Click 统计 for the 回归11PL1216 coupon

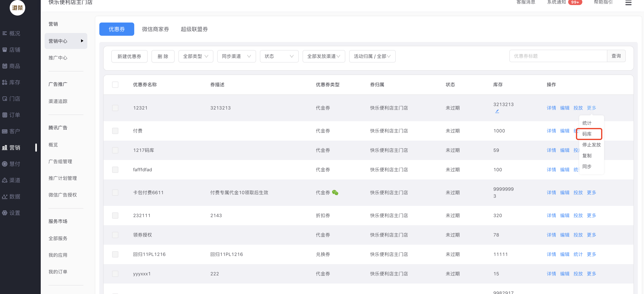578,254
